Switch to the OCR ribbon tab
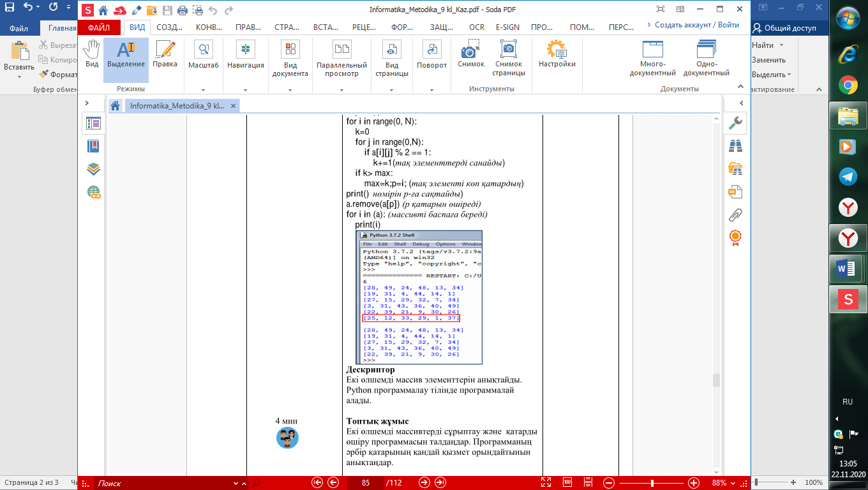868x490 pixels. coord(477,27)
